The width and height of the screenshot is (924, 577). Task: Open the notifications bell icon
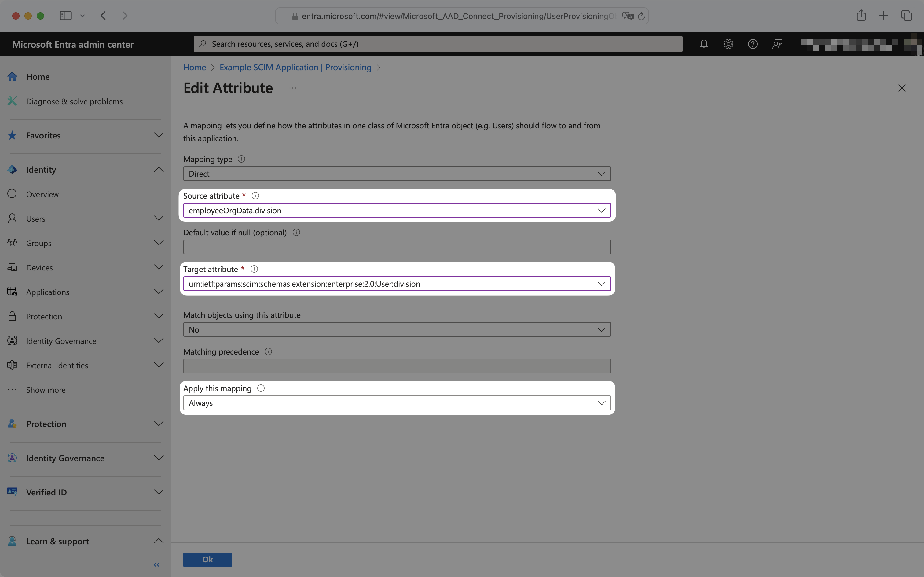coord(703,44)
